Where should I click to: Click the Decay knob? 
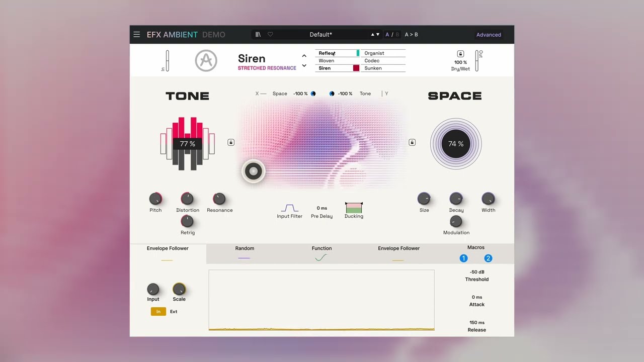pos(456,199)
